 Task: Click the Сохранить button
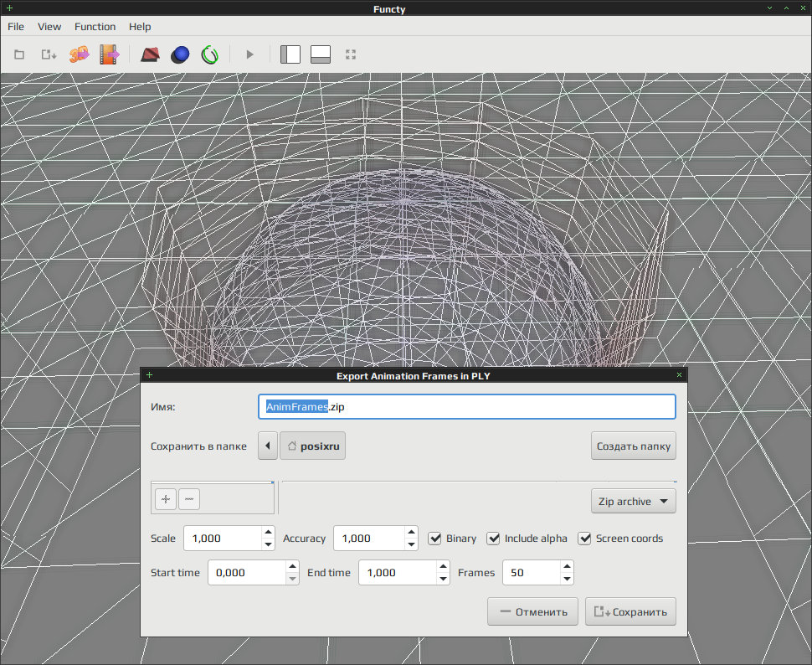click(x=630, y=611)
